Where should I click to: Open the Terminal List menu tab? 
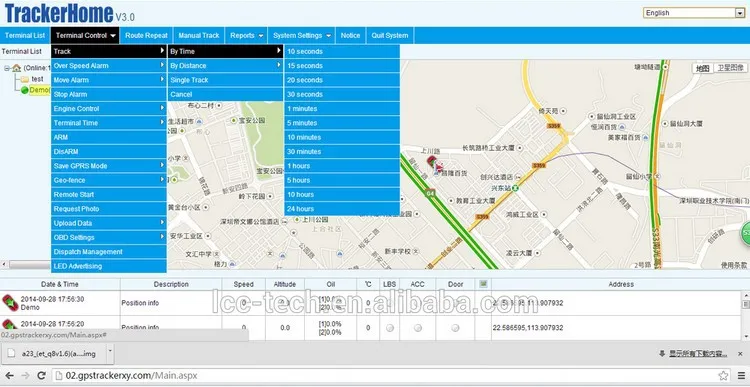click(x=25, y=35)
